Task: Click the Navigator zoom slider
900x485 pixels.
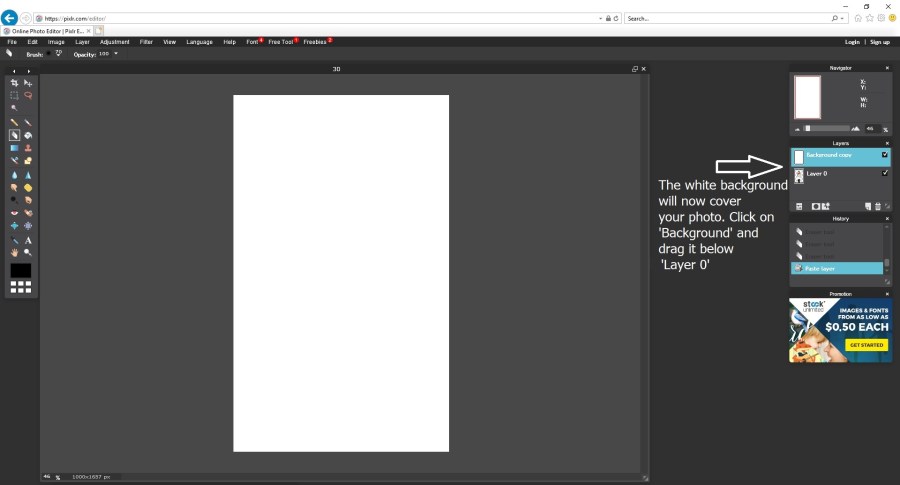Action: (828, 128)
